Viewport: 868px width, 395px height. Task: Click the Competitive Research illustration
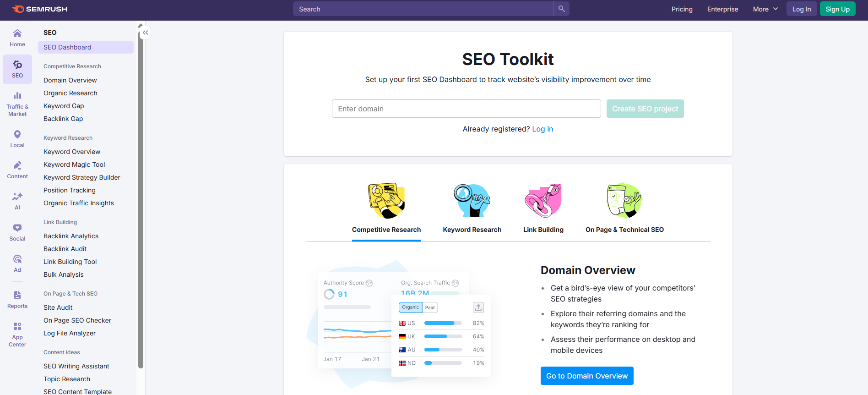(386, 201)
